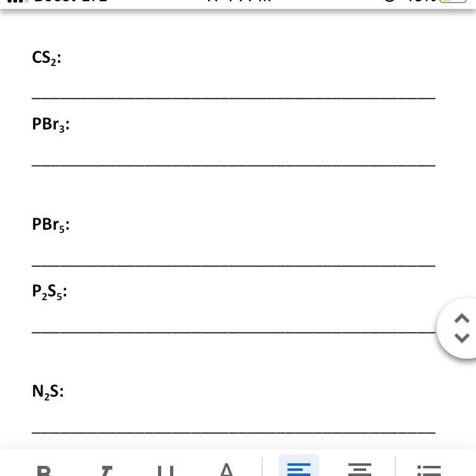Screen dimensions: 476x476
Task: Toggle Bold formatting in bottom toolbar
Action: (x=44, y=470)
